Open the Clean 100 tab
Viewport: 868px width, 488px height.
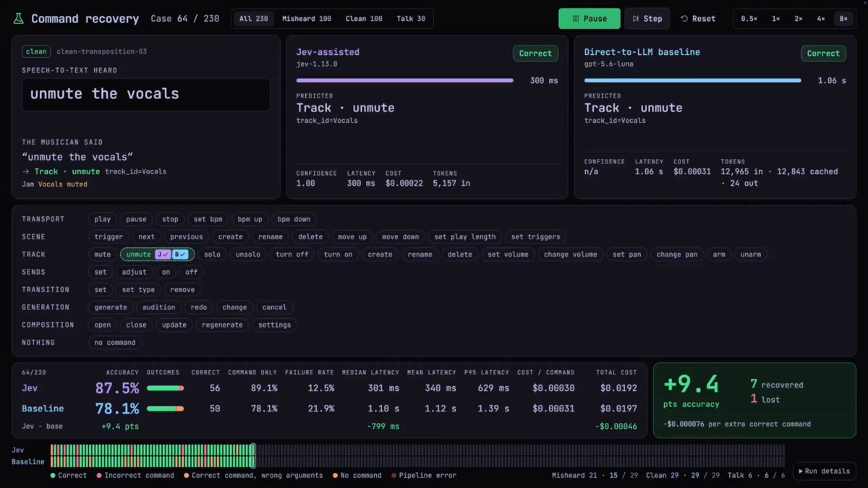coord(364,19)
